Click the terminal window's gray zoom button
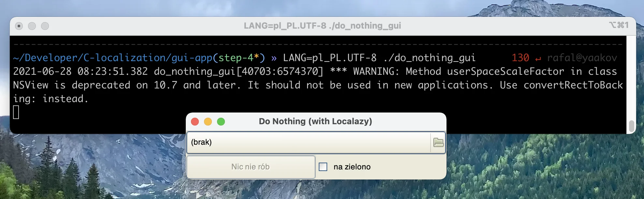The width and height of the screenshot is (644, 199). (x=45, y=26)
